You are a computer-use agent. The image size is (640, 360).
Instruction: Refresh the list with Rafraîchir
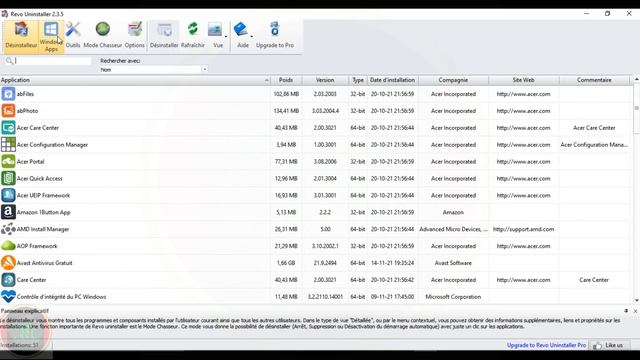[x=193, y=36]
